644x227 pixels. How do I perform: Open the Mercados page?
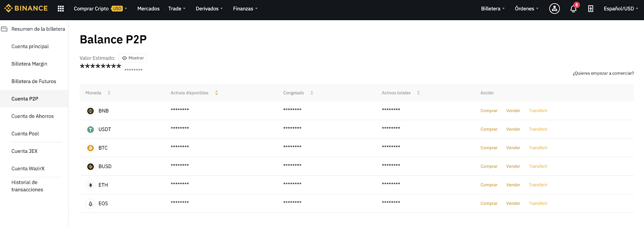[x=149, y=8]
